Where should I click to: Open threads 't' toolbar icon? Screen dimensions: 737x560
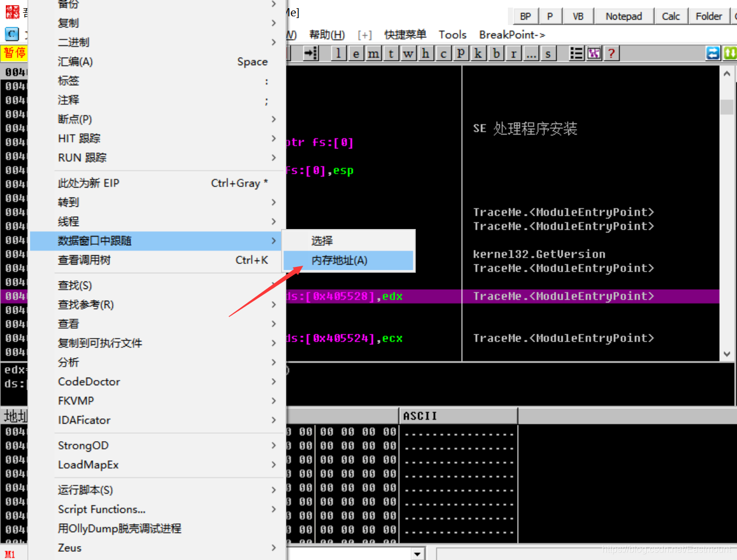click(x=391, y=54)
